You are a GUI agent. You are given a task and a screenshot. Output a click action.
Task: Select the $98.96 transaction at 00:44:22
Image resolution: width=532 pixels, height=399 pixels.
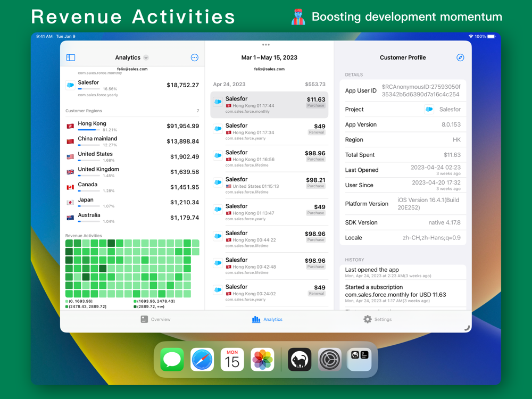269,239
